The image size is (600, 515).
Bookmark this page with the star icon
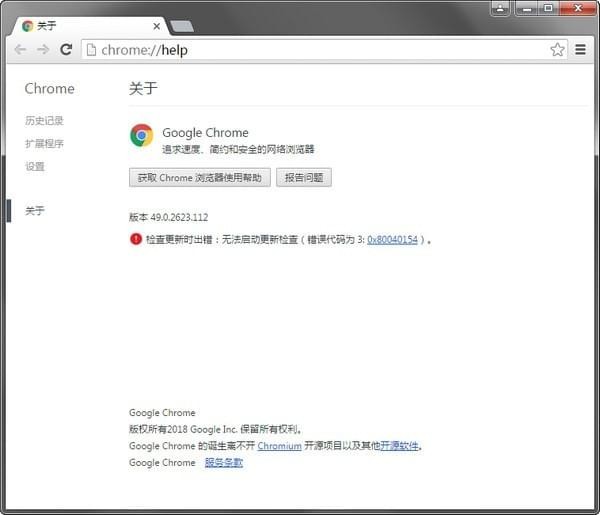click(557, 50)
